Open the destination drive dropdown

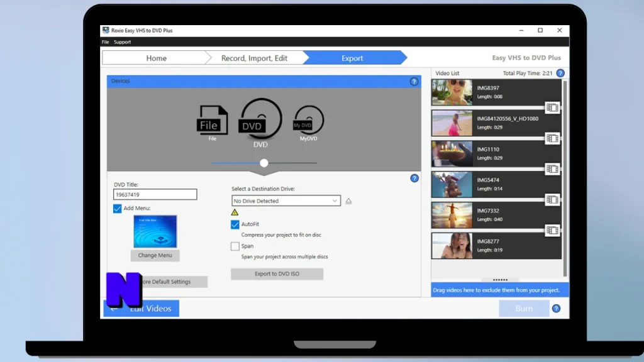(x=286, y=200)
